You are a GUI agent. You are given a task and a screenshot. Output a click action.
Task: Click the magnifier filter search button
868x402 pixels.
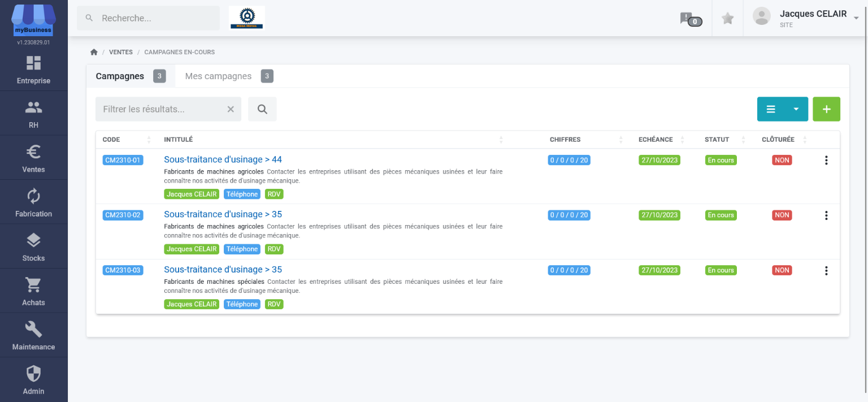262,109
